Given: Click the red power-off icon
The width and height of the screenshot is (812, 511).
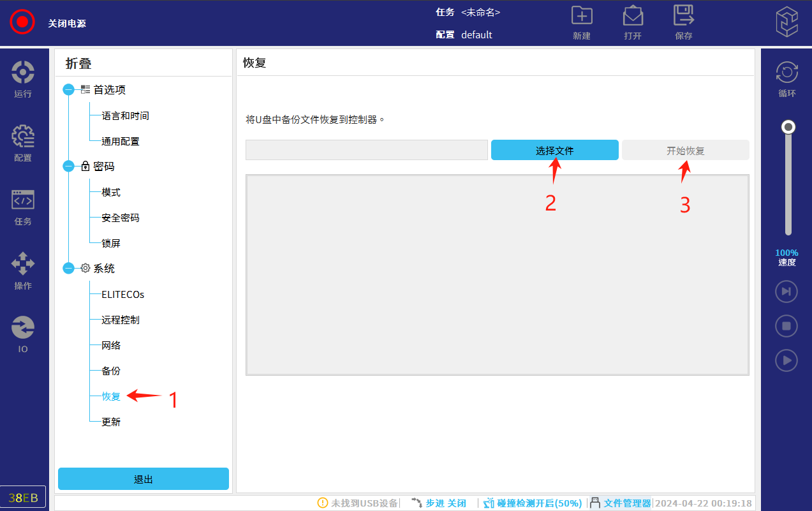Looking at the screenshot, I should coord(22,22).
